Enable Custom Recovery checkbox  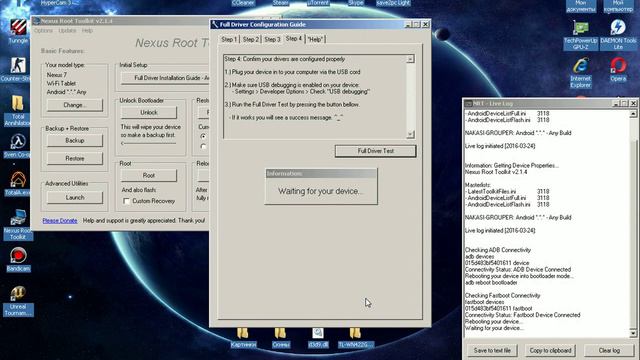click(127, 201)
